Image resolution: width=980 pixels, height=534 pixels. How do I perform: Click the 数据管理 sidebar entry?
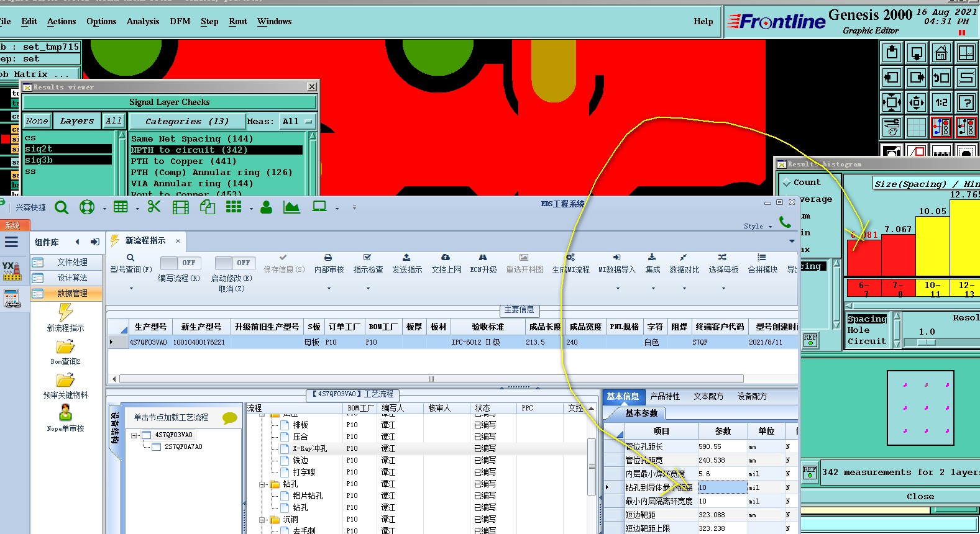66,293
